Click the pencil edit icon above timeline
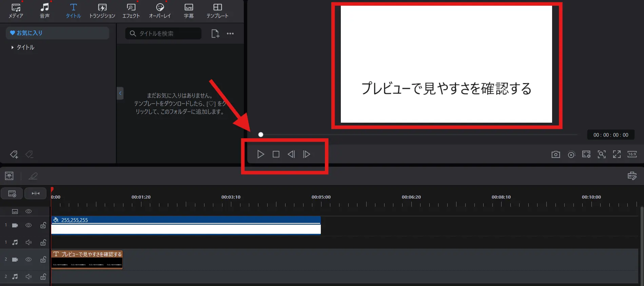 point(33,176)
